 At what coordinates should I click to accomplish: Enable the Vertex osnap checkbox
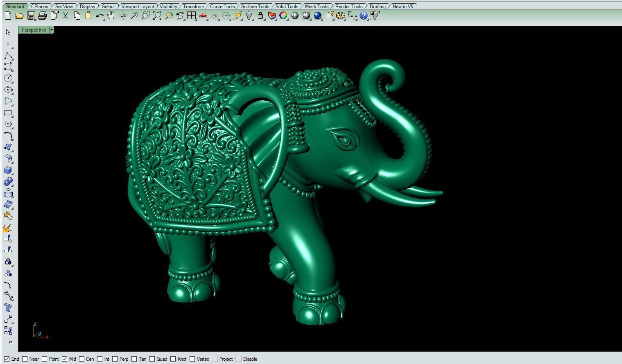click(192, 359)
